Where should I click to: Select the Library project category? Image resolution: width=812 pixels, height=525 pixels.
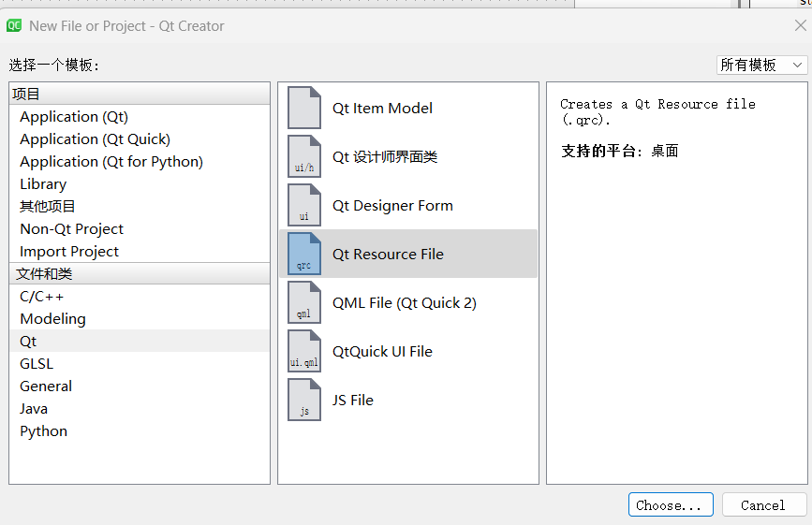click(140, 184)
